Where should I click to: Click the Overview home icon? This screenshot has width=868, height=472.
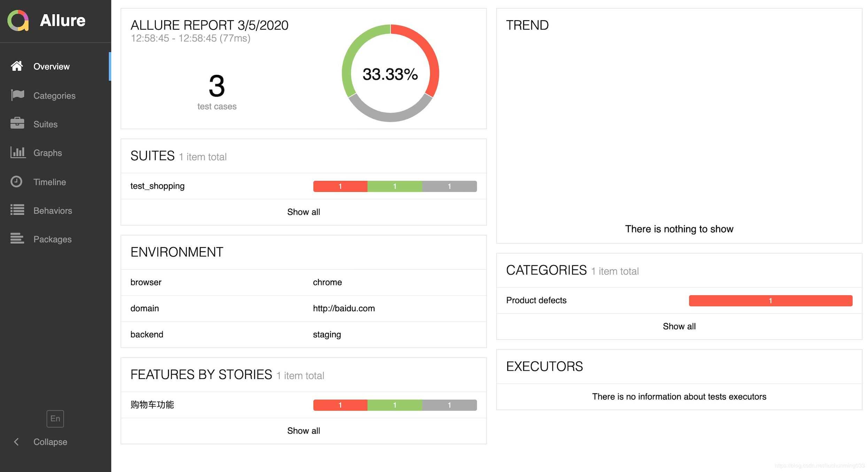(x=17, y=66)
